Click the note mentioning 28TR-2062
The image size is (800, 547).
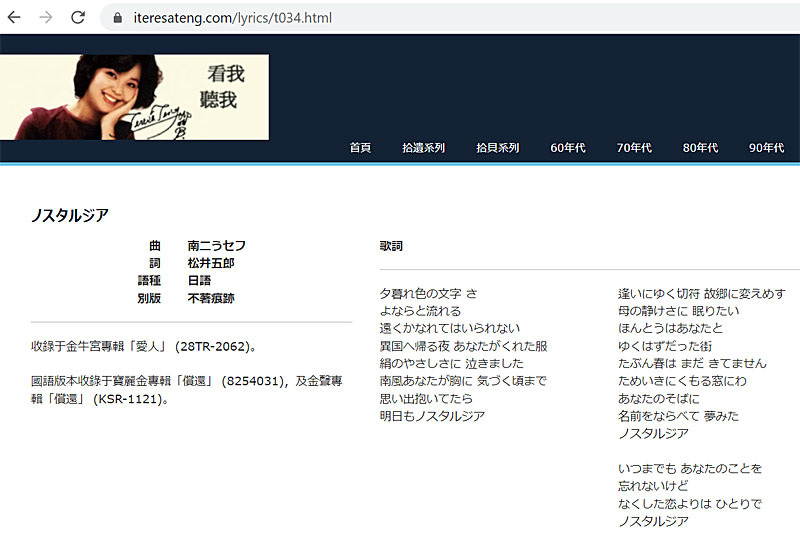143,346
